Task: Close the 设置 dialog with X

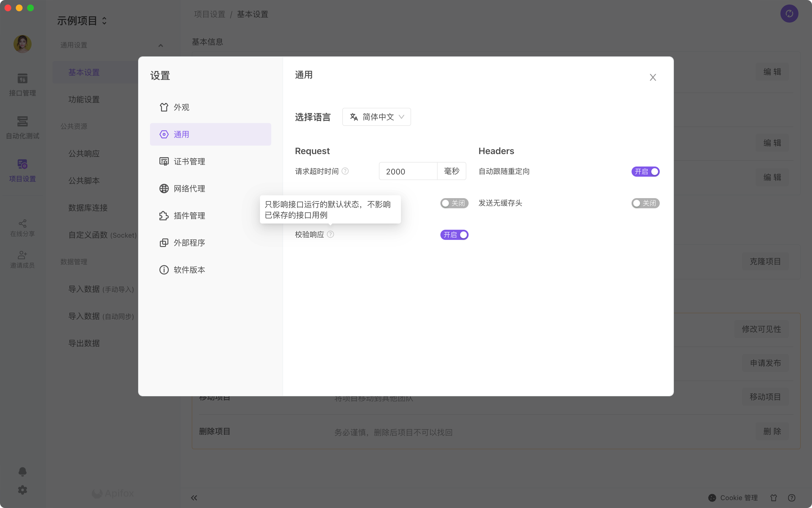Action: coord(653,78)
